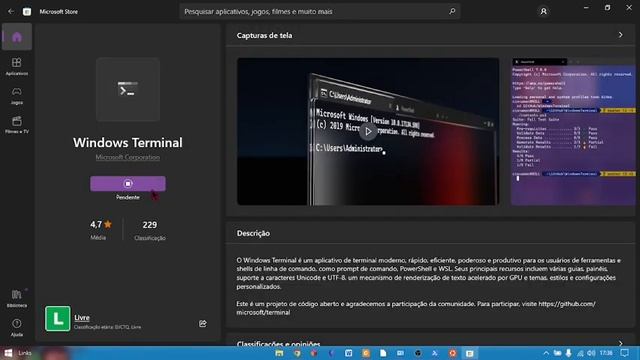Click the search magnifier icon
Screen dimensions: 640x360
click(x=452, y=11)
